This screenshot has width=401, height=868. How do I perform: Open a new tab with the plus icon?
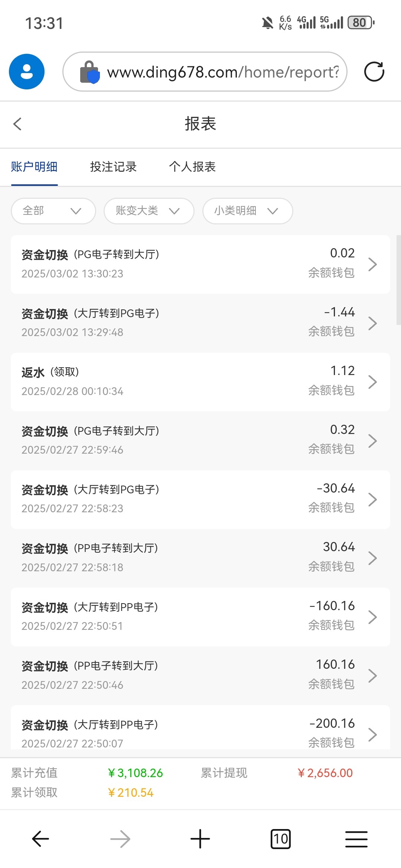(x=200, y=839)
